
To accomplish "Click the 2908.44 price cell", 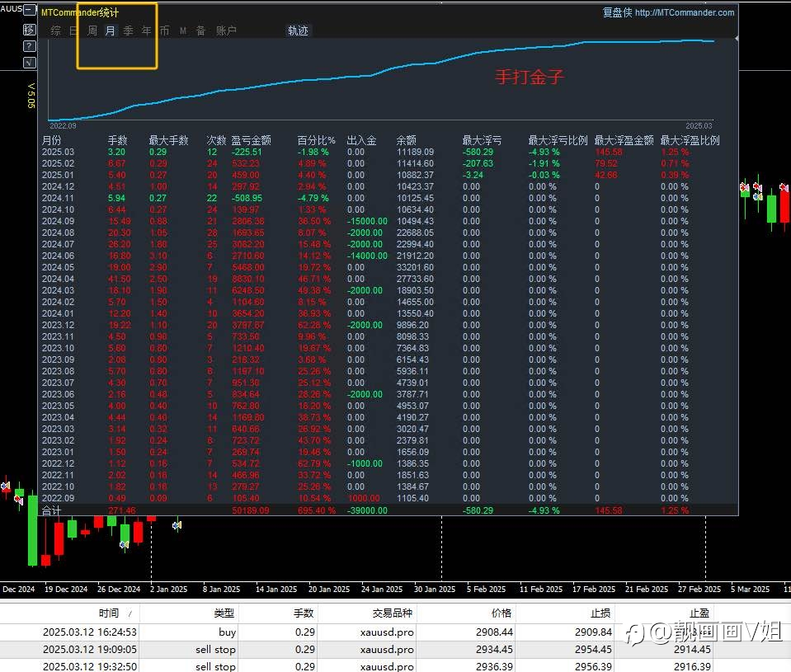I will pyautogui.click(x=494, y=632).
